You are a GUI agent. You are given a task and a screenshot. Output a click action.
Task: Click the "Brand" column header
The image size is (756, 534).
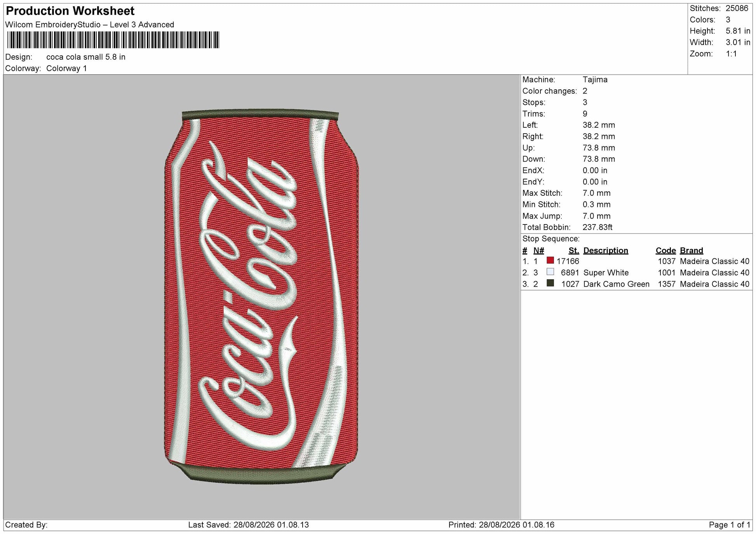point(692,250)
